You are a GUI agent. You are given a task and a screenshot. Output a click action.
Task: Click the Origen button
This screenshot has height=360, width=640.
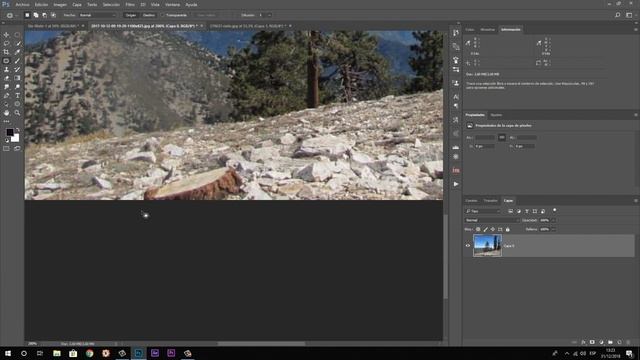click(131, 15)
